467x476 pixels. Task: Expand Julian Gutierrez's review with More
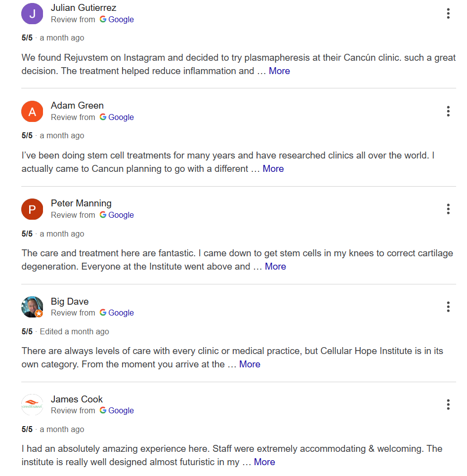pyautogui.click(x=279, y=71)
